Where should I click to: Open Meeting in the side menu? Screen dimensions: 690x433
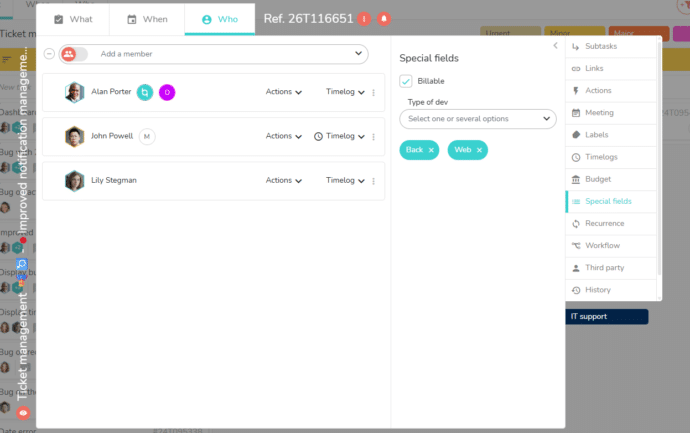pos(611,113)
